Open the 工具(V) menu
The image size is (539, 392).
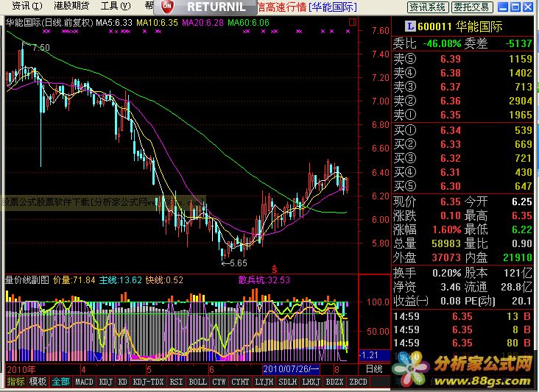[x=116, y=6]
